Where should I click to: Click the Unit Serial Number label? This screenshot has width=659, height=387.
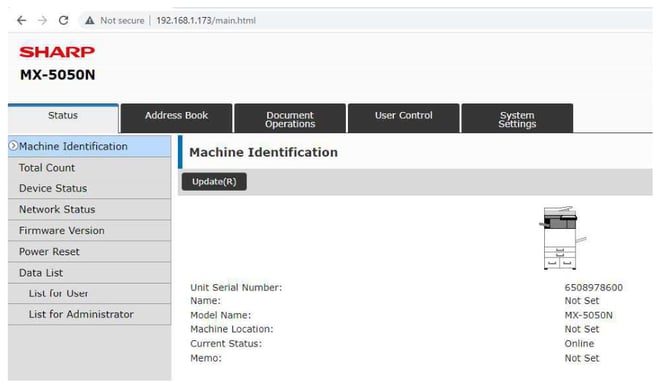236,287
